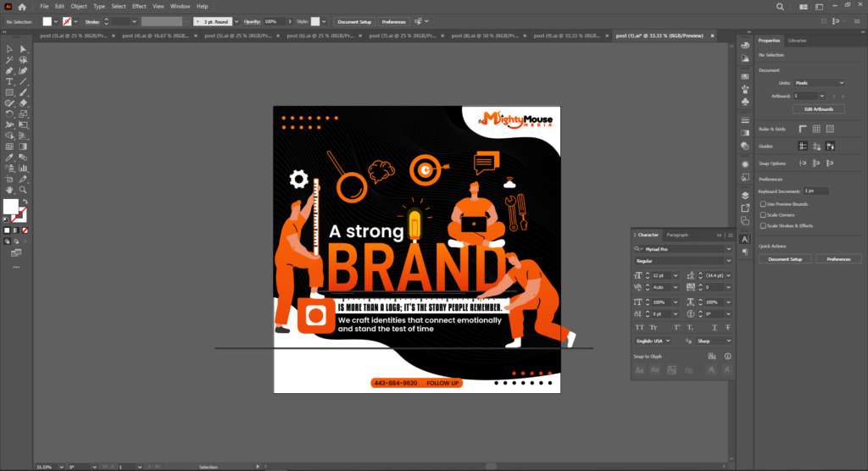
Task: Open the English: USA language dropdown
Action: pos(653,341)
